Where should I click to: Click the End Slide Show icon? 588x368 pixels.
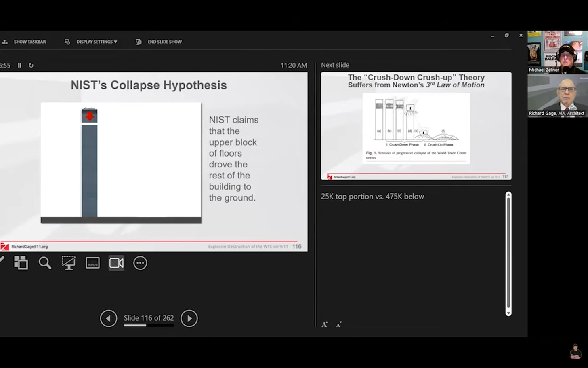(139, 42)
